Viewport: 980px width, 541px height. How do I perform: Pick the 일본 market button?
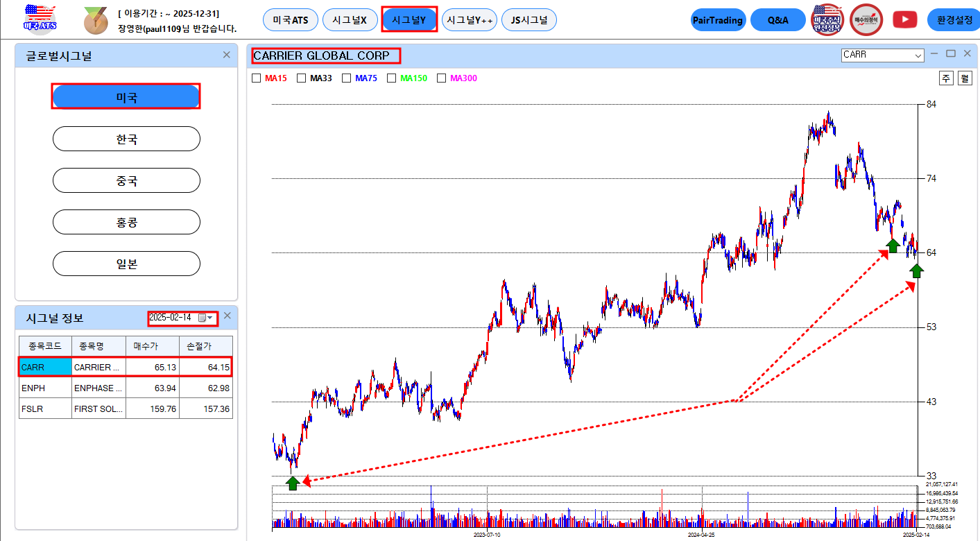[x=126, y=264]
